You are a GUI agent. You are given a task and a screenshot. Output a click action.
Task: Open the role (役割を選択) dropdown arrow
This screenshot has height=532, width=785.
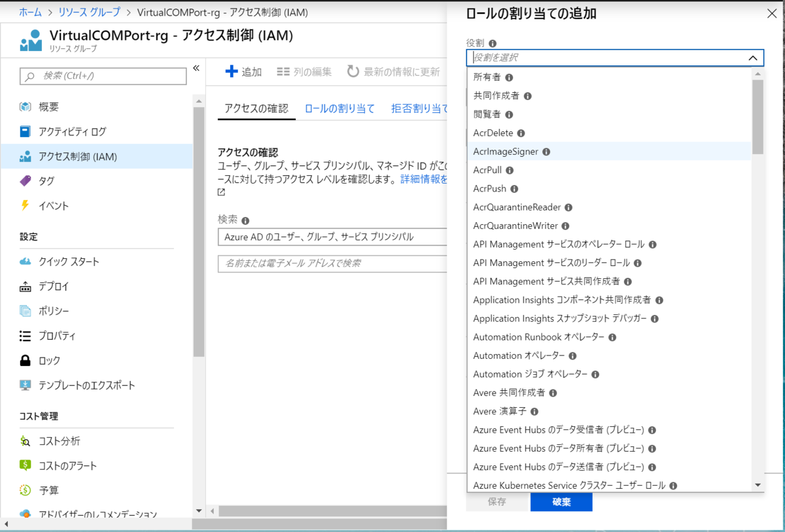click(753, 58)
